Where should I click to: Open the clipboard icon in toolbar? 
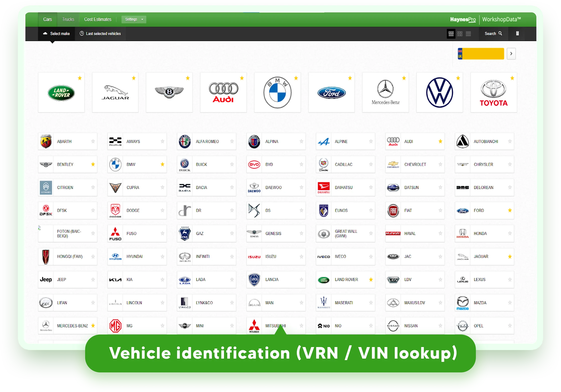(517, 33)
